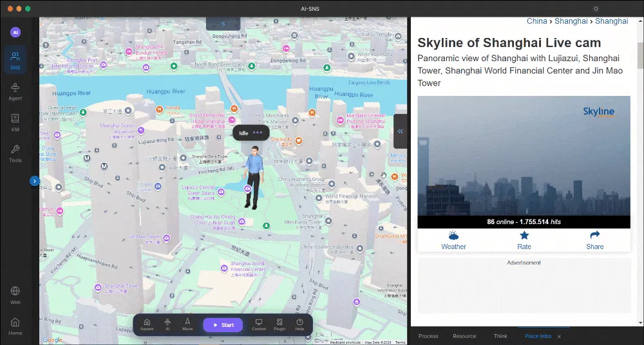Open map Terms link
644x345 pixels.
click(x=400, y=342)
